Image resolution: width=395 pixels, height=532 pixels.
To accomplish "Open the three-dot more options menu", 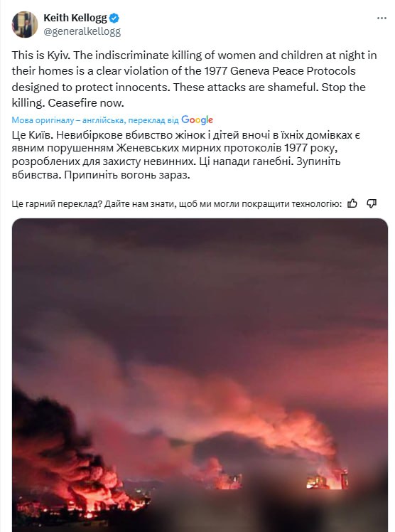I will point(382,18).
